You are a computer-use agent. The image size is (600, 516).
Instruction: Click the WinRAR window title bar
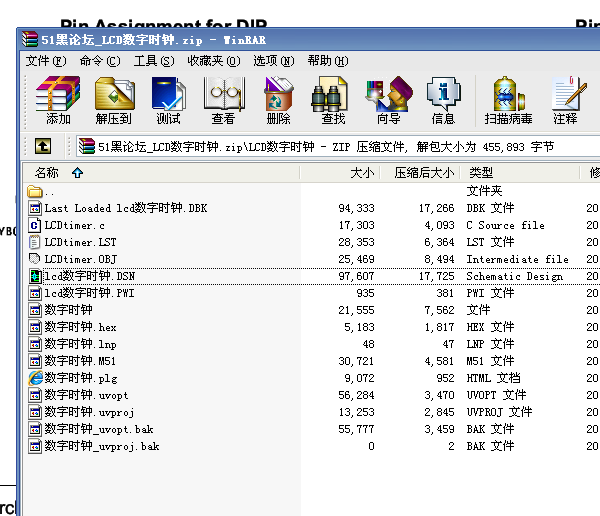(310, 39)
